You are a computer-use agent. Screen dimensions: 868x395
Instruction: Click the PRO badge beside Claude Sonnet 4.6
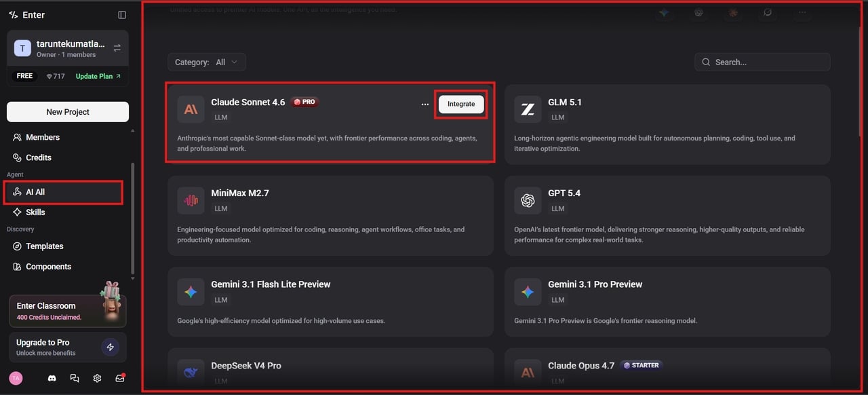304,102
